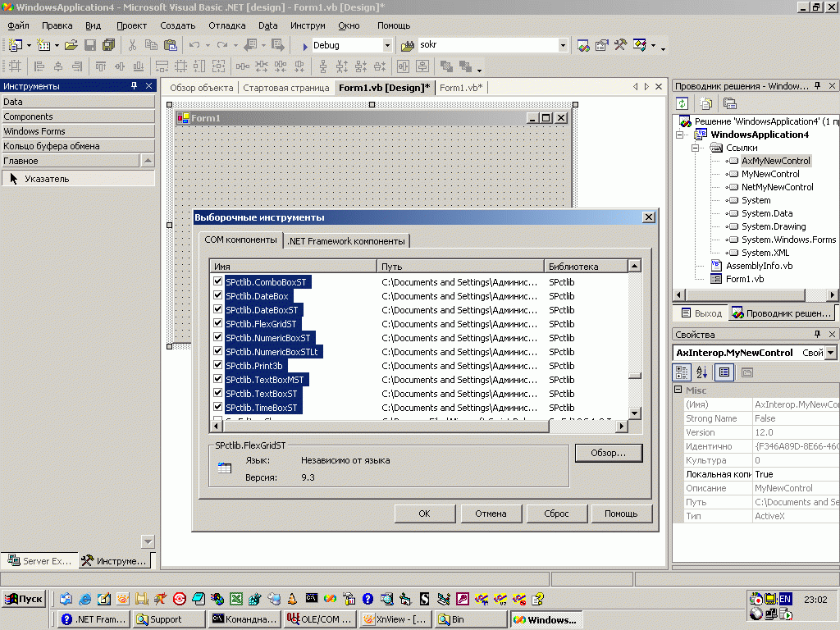This screenshot has width=840, height=630.
Task: Uncheck SPctlib.DateBoxST checkbox
Action: pos(217,309)
